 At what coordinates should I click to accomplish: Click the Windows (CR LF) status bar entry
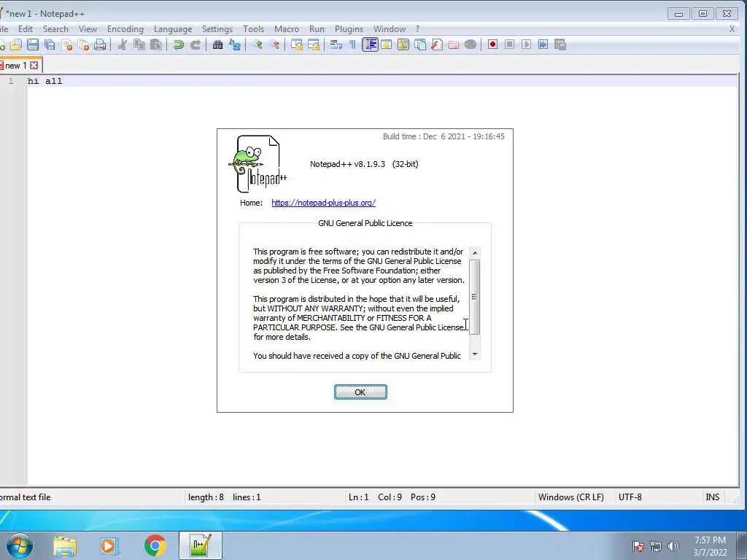[x=570, y=497]
